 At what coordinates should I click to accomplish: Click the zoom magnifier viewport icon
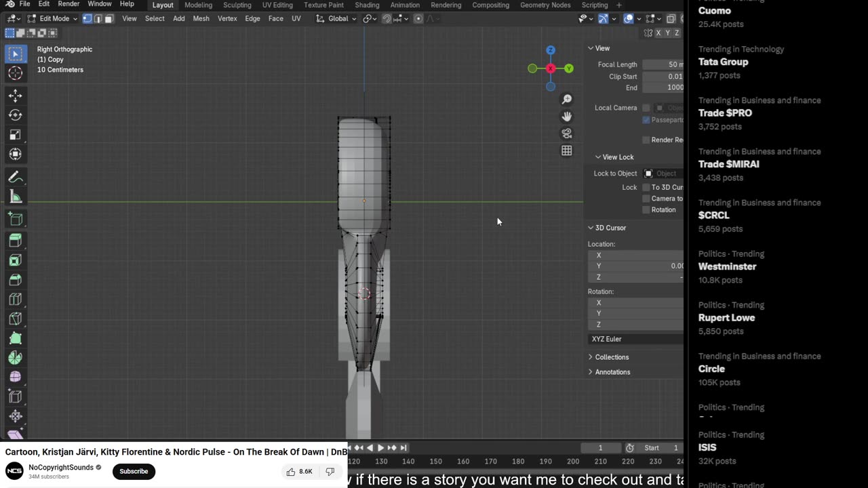click(x=567, y=100)
